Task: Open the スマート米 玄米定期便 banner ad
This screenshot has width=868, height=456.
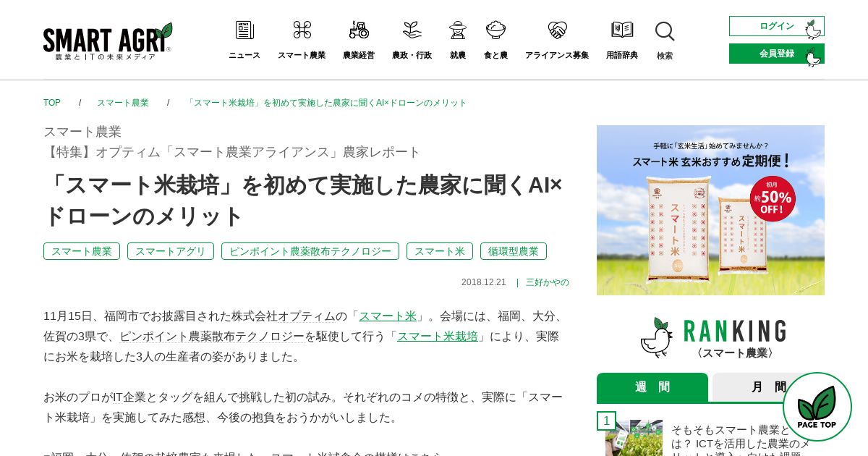Action: 710,210
